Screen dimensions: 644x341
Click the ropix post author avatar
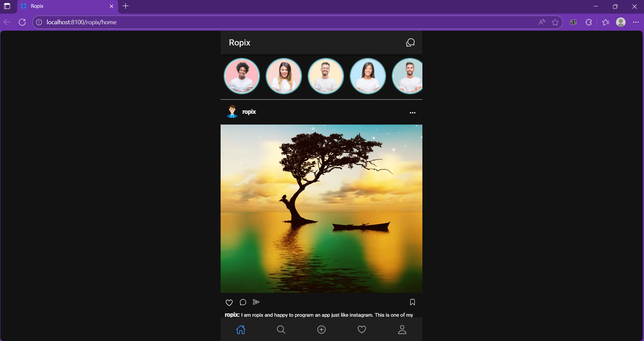(232, 112)
